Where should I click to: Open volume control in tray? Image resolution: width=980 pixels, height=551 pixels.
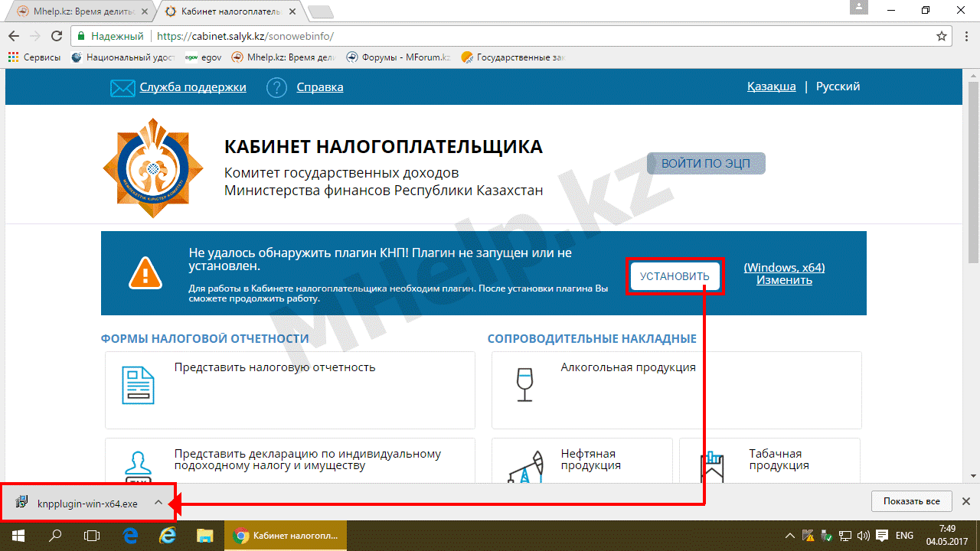[864, 536]
